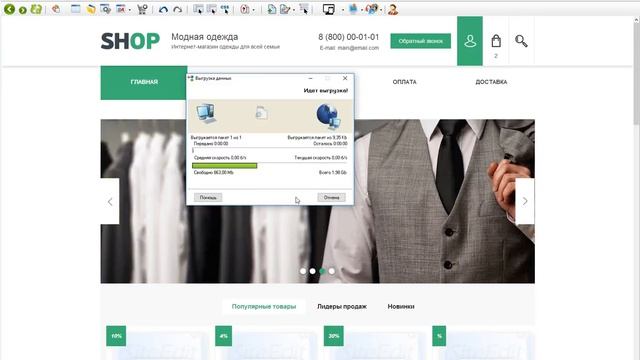
Task: Click the edit page pencil toolbar icon
Action: tap(285, 9)
